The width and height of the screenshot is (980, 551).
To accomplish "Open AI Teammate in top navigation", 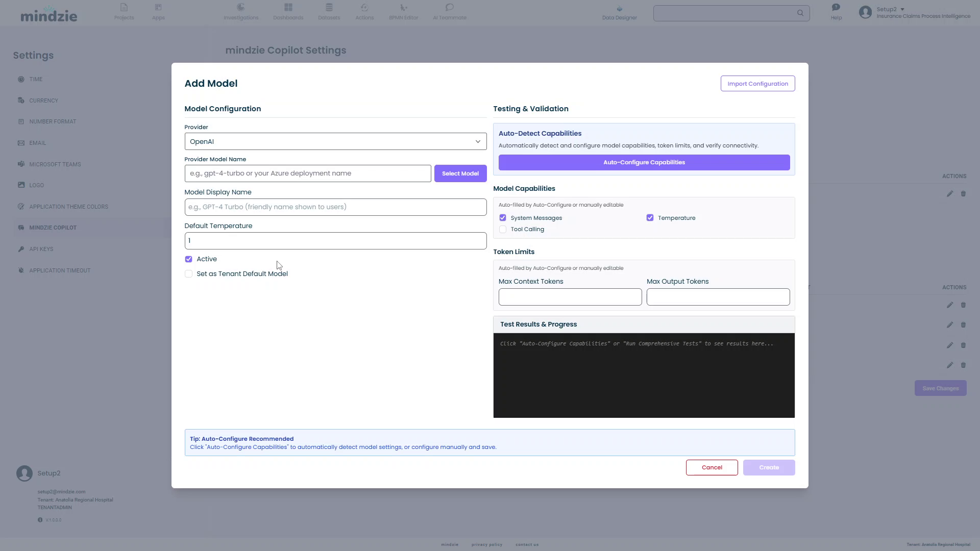I will point(450,12).
